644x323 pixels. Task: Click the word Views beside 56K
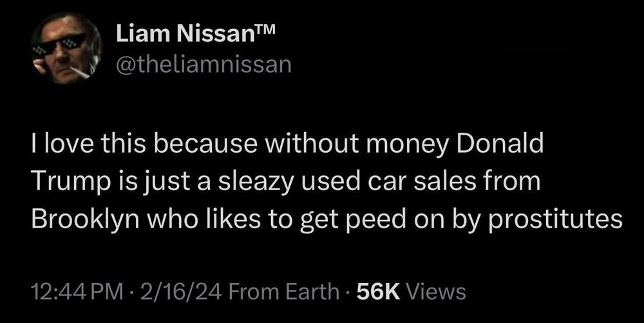tap(437, 291)
